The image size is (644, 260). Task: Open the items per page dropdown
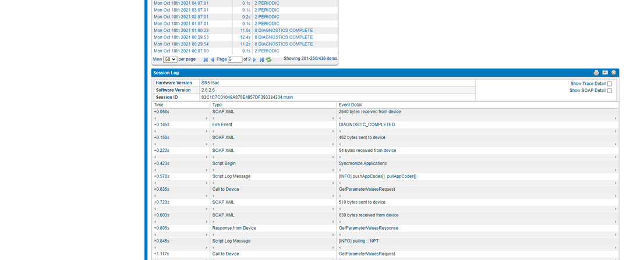coord(170,59)
